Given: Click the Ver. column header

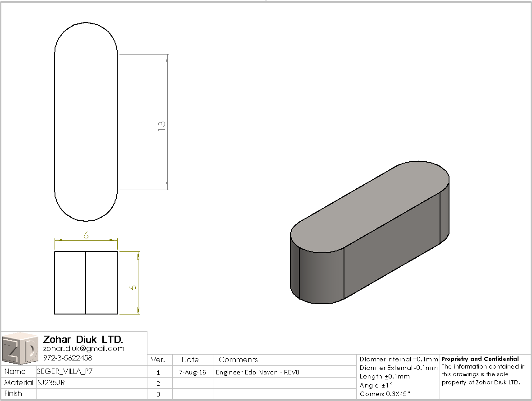Looking at the screenshot, I should point(158,360).
